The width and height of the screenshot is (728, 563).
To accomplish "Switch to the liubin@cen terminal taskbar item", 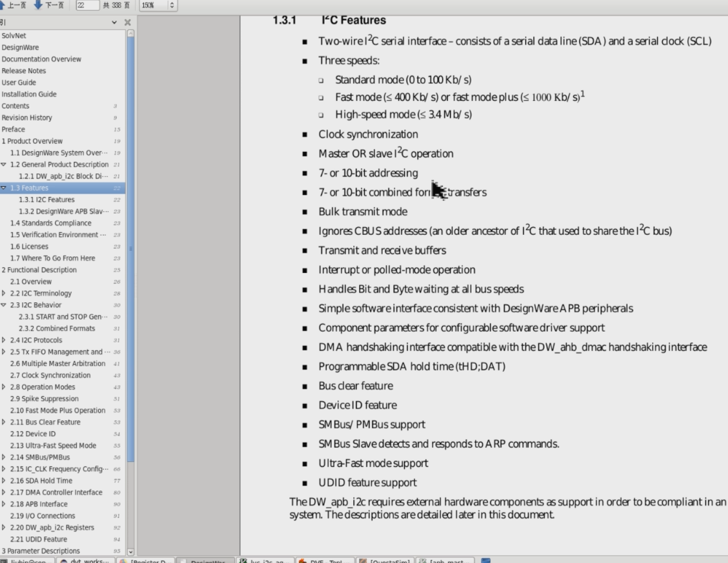I will tap(27, 561).
